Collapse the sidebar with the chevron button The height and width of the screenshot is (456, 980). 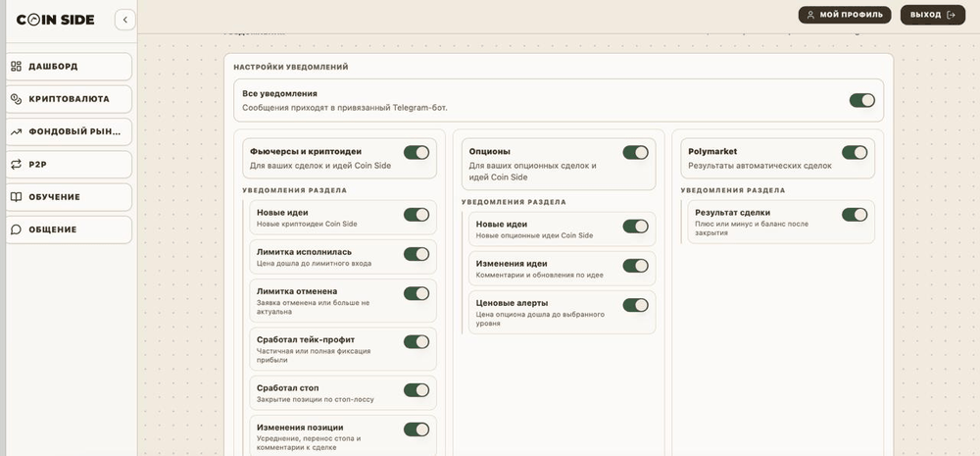[125, 20]
